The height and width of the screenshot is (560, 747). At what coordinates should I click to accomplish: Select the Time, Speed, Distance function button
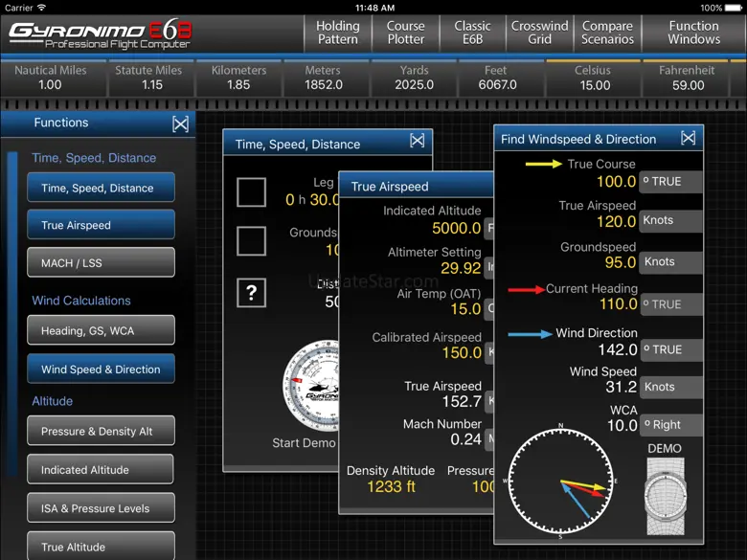tap(101, 188)
